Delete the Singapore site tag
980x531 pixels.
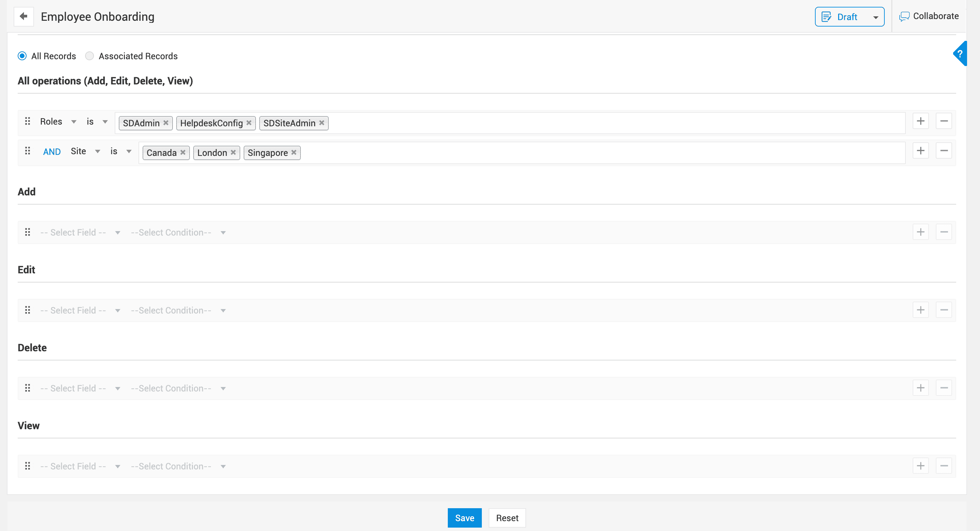[x=294, y=152]
